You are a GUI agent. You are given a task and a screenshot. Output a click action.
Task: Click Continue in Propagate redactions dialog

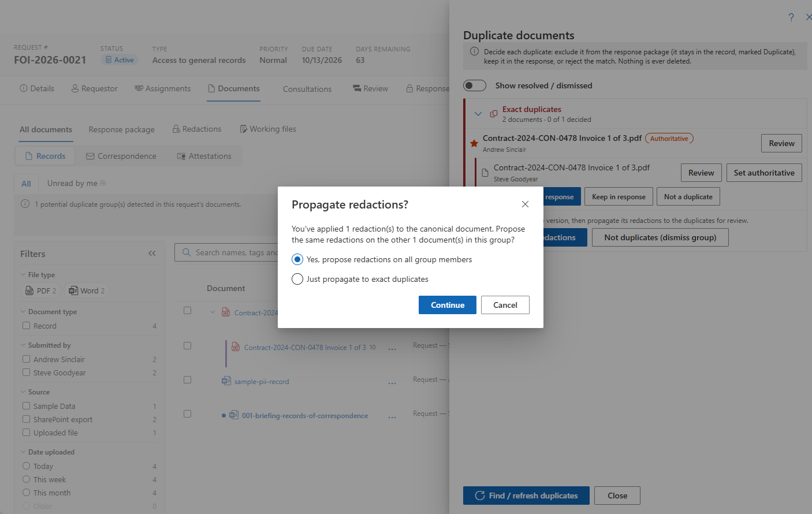click(448, 305)
